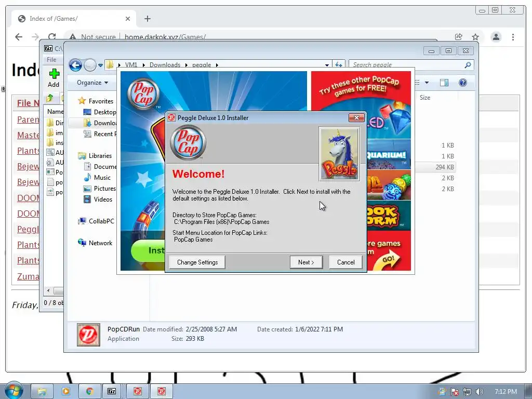532x399 pixels.
Task: Open Documents library in navigation pane
Action: coord(105,167)
